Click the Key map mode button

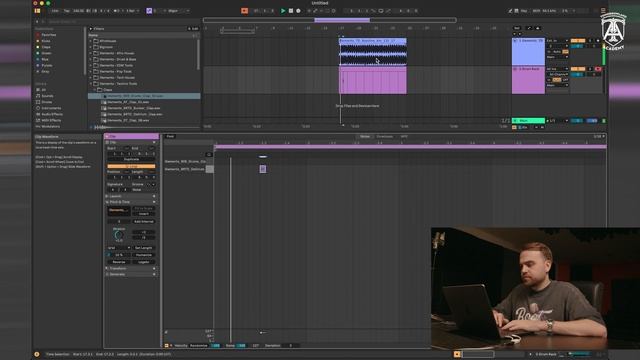524,11
